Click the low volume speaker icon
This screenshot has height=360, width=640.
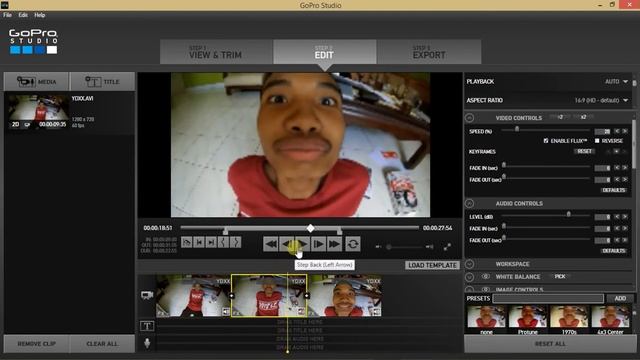point(378,247)
